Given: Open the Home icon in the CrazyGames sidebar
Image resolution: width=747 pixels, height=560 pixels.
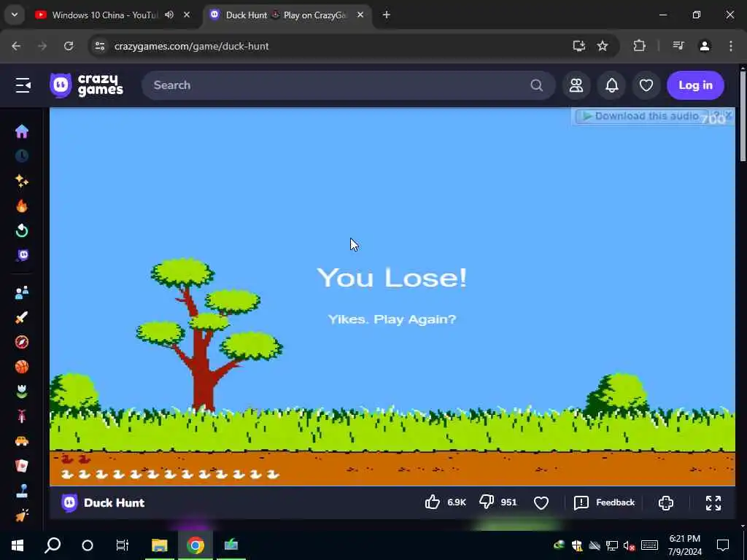Looking at the screenshot, I should tap(21, 131).
